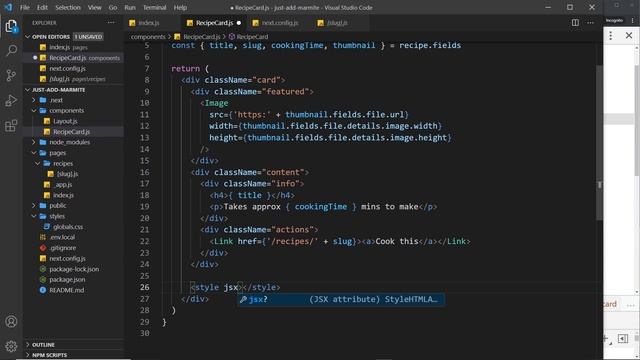Click the browser dock-side icon at bottom right
The image size is (640, 360).
pyautogui.click(x=623, y=338)
